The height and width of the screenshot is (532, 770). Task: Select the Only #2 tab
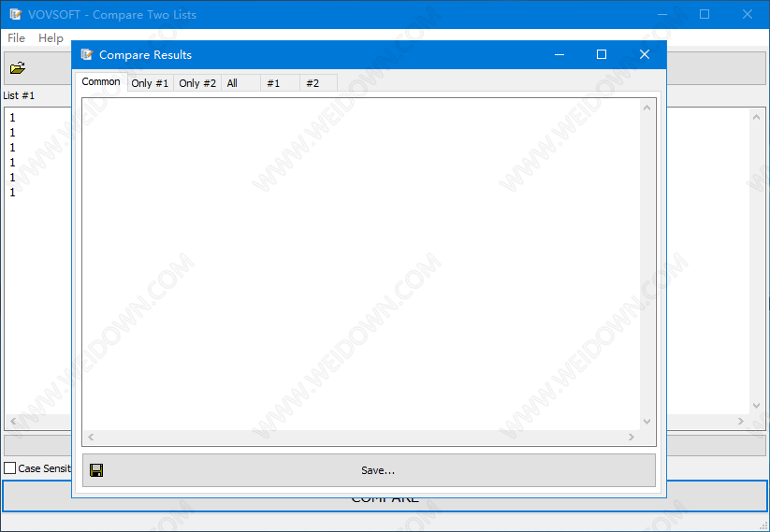[x=197, y=83]
